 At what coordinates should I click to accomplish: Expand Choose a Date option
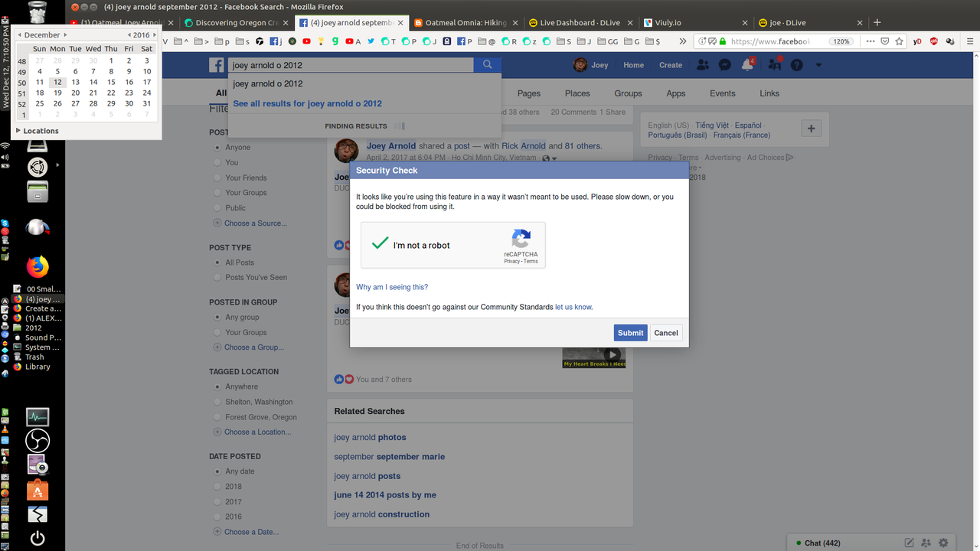247,532
